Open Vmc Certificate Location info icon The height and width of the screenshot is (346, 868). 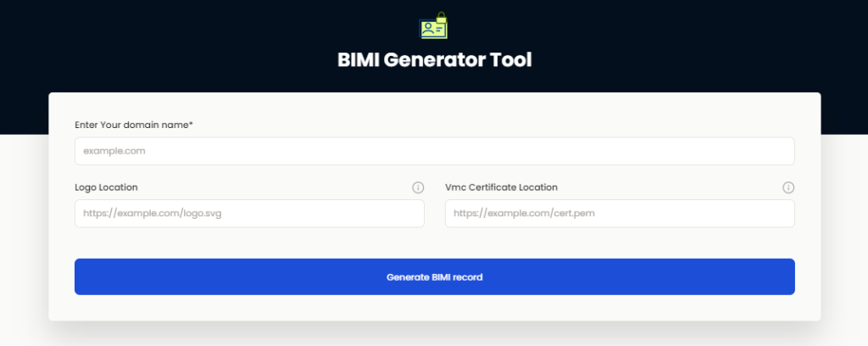point(788,187)
